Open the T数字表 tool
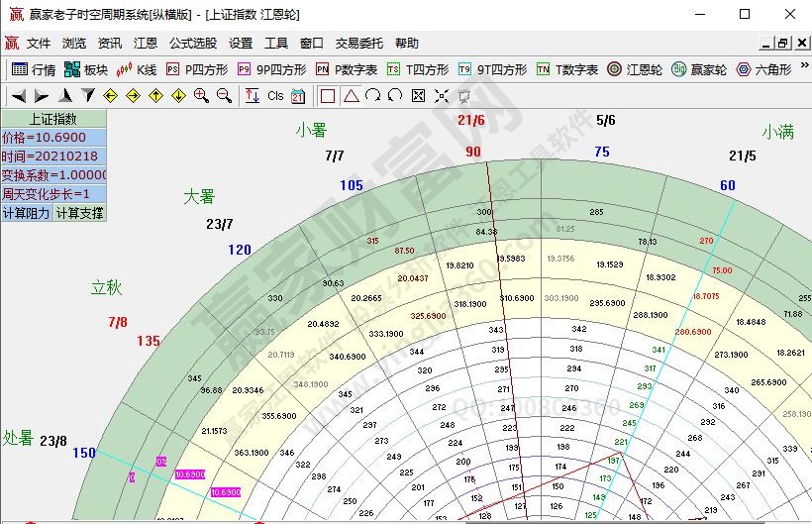Viewport: 812px width, 524px height. coord(567,69)
